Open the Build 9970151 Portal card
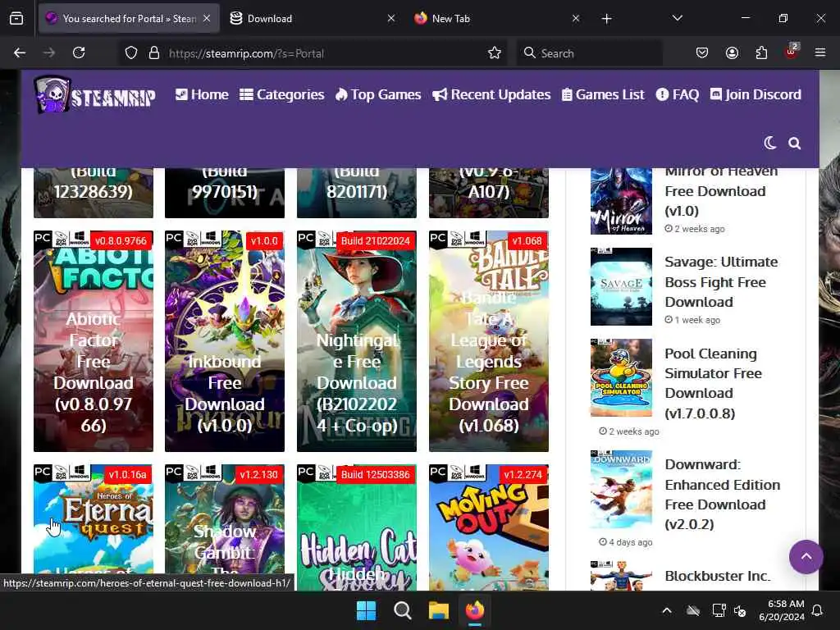 [x=225, y=193]
